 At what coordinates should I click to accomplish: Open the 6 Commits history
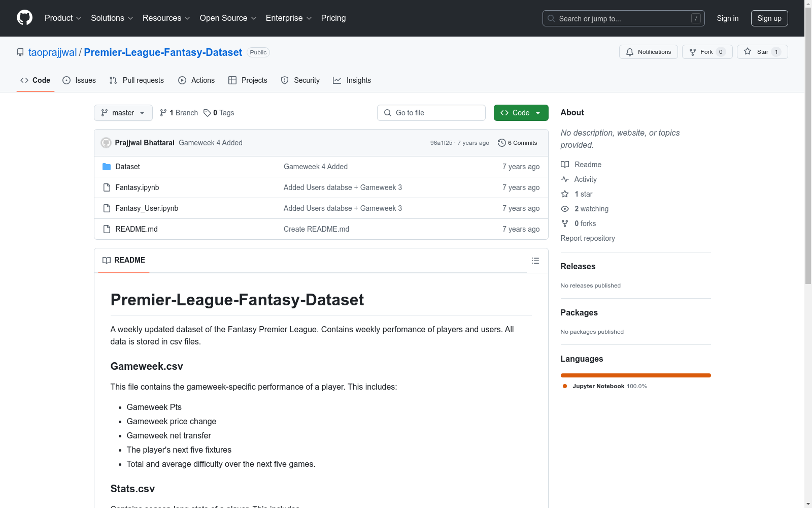(x=517, y=143)
